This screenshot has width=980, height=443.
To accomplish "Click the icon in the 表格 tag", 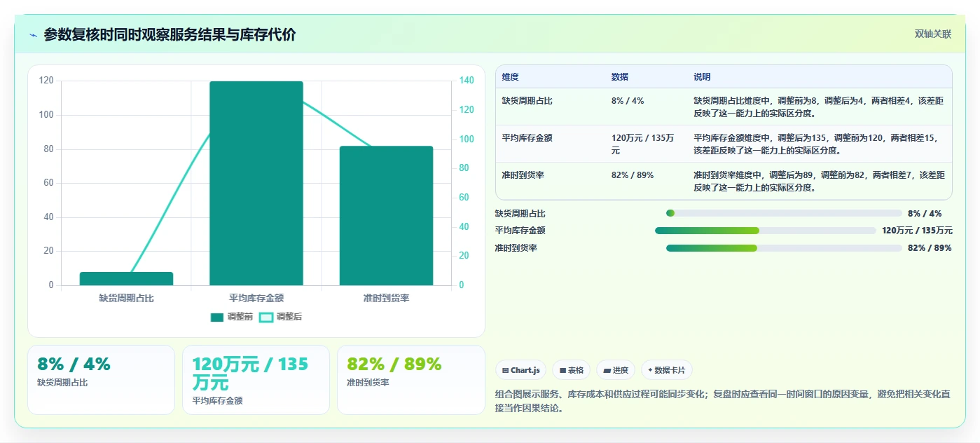I will click(563, 370).
